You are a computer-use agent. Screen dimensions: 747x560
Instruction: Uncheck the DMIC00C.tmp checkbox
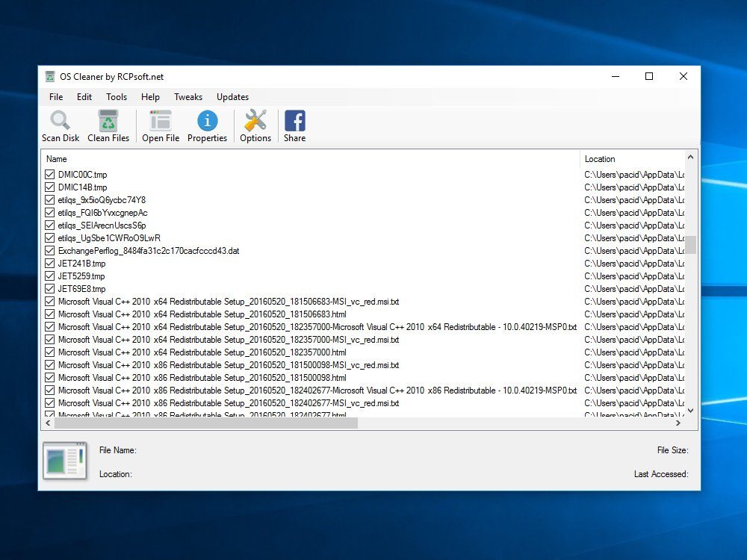[x=49, y=174]
